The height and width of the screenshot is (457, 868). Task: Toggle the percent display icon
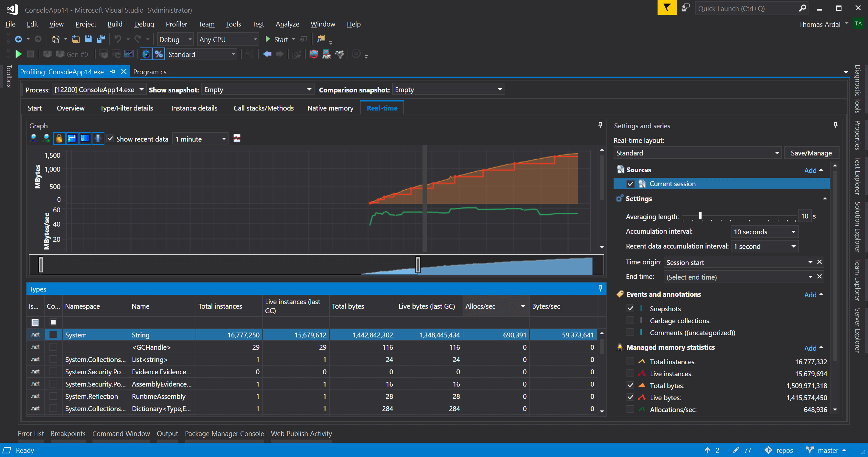159,54
